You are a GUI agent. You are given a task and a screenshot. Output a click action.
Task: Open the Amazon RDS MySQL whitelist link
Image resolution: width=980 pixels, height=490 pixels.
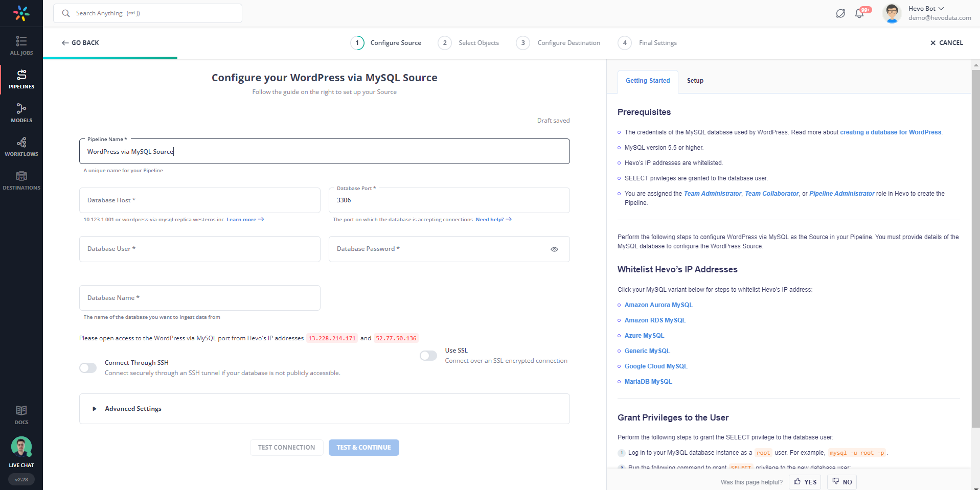pyautogui.click(x=655, y=320)
